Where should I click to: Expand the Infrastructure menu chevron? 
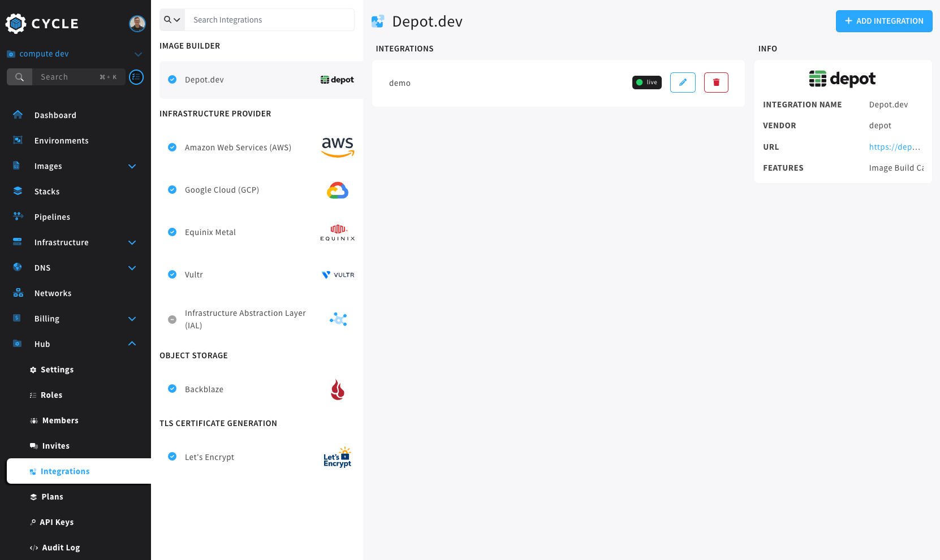tap(132, 242)
